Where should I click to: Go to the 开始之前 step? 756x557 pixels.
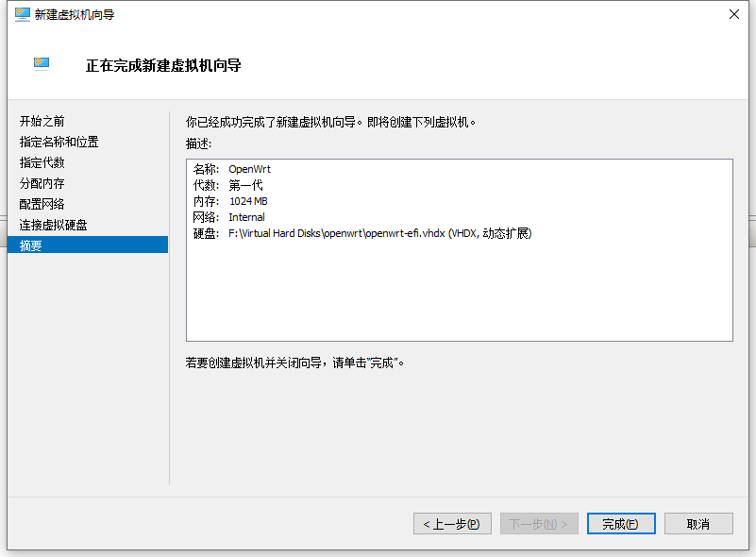click(42, 122)
